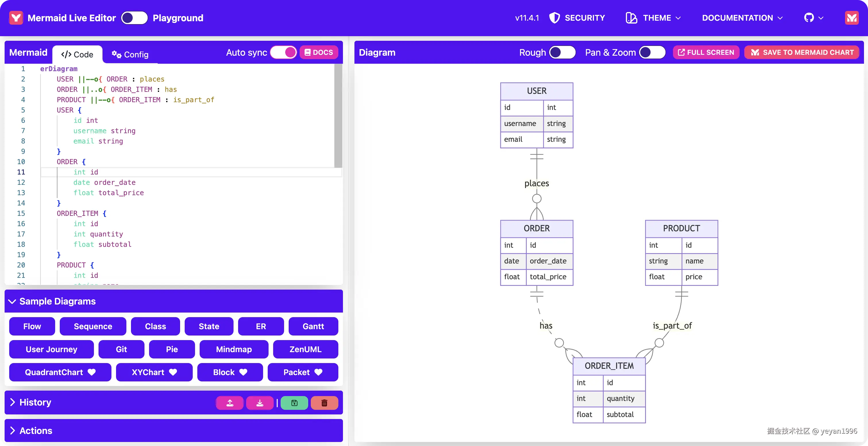Screen dimensions: 868x446
Task: Load the Sequence sample diagram
Action: (93, 326)
